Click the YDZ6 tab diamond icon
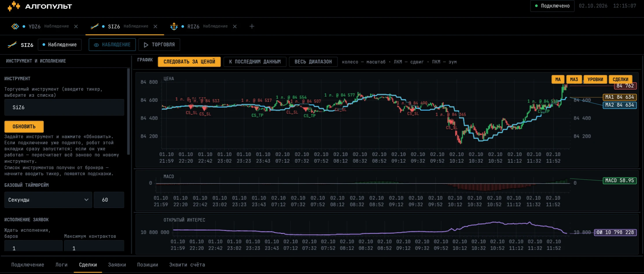Screen dimensions: 644x274 (x=15, y=26)
